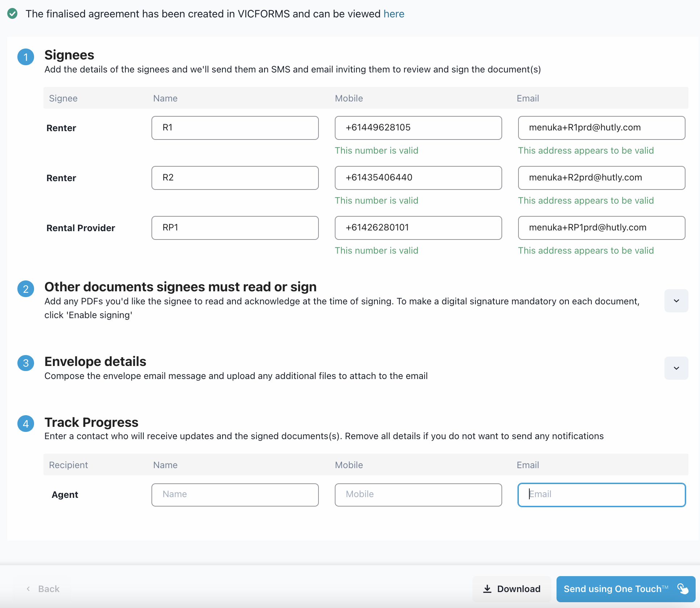Image resolution: width=700 pixels, height=608 pixels.
Task: Expand the Envelope details section chevron
Action: coord(676,368)
